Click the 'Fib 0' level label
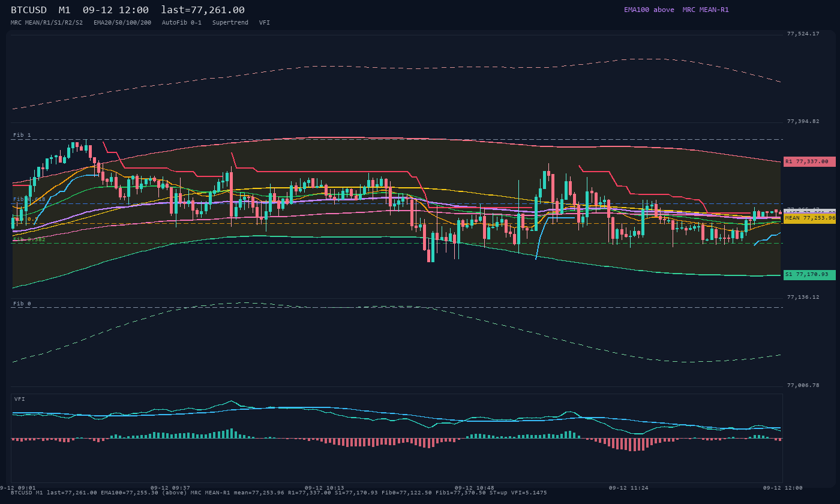This screenshot has height=504, width=840. pyautogui.click(x=22, y=304)
